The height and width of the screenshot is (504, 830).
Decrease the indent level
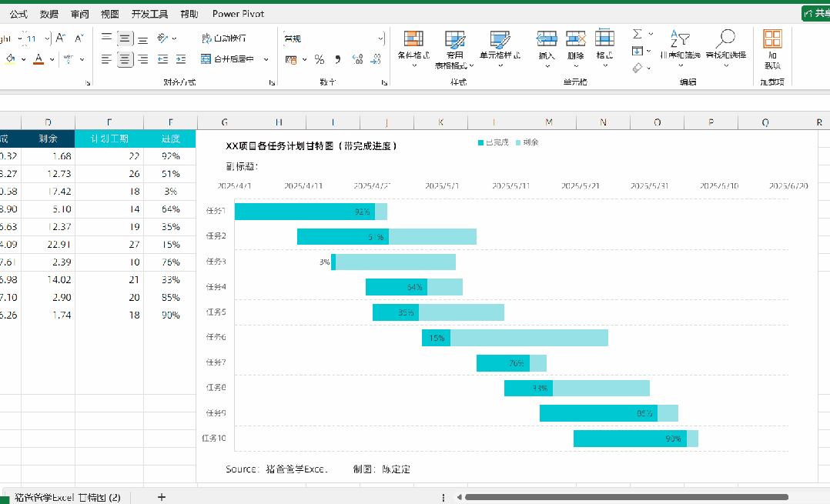[162, 59]
